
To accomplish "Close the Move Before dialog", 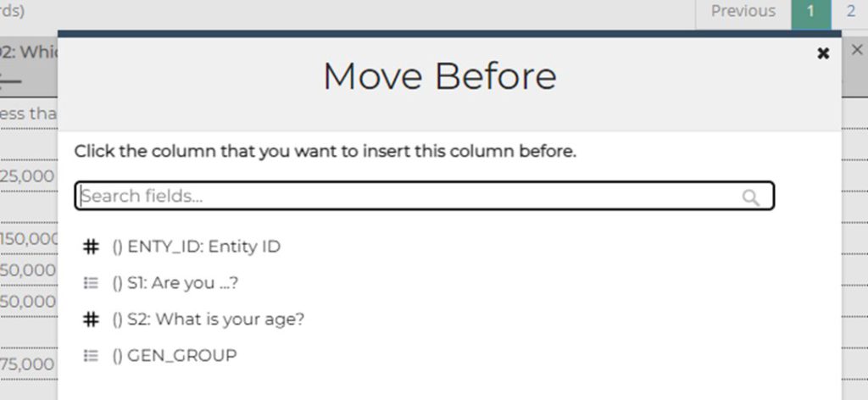I will (822, 53).
